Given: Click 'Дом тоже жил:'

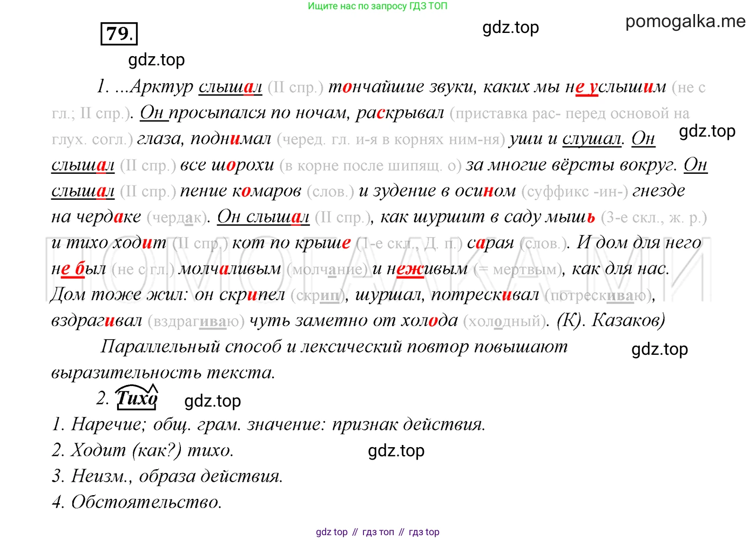Looking at the screenshot, I should tap(119, 294).
